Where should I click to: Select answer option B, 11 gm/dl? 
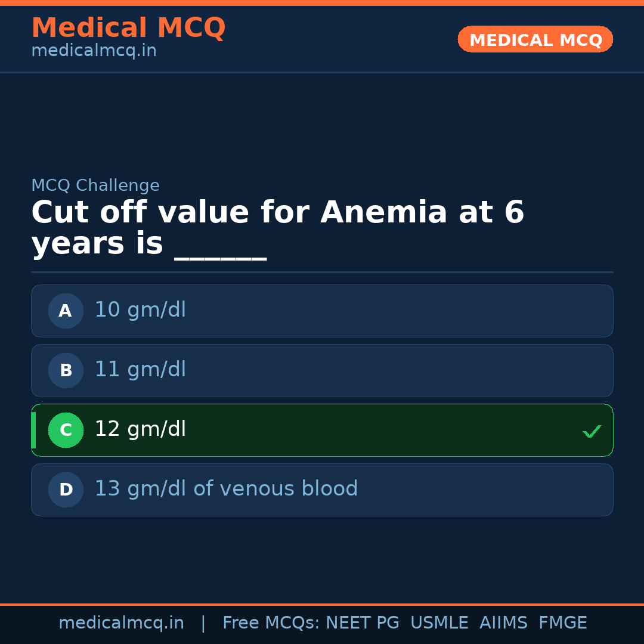[x=322, y=370]
